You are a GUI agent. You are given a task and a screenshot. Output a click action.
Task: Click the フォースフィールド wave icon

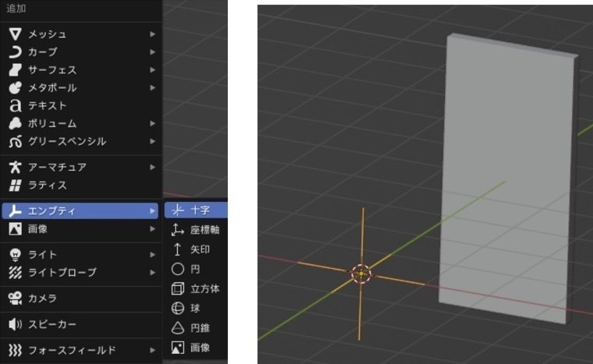pos(15,351)
